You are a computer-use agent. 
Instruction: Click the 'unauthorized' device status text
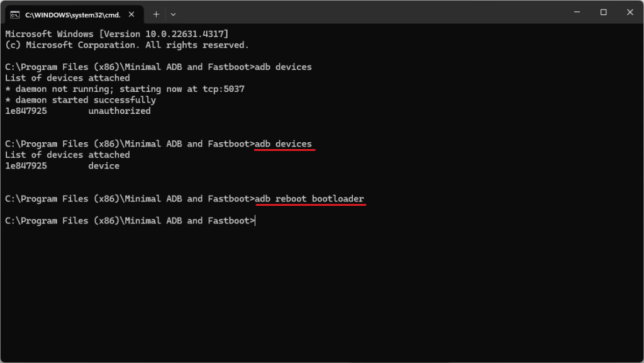point(119,111)
